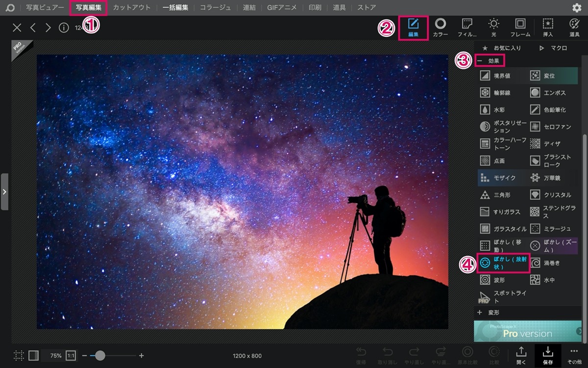Click the zoom-in plus button

point(142,355)
